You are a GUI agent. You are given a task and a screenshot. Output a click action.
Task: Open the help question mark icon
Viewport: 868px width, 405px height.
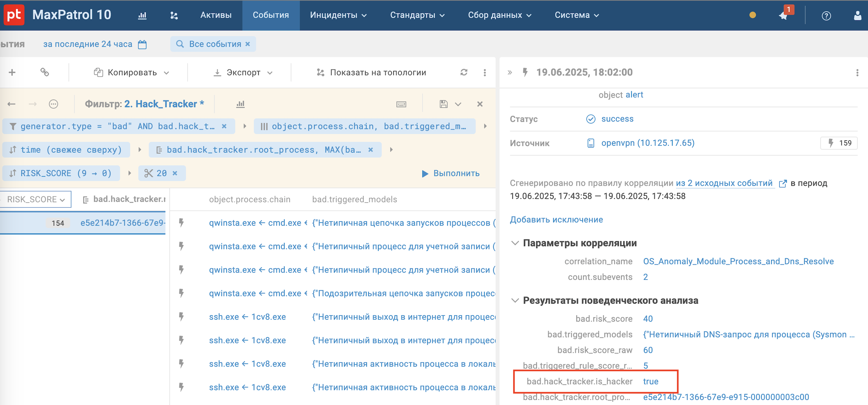coord(826,16)
